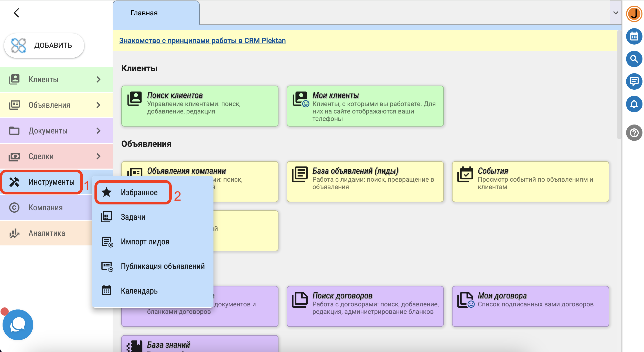Click the main page vertical scrollbar
This screenshot has width=644, height=352.
619,85
